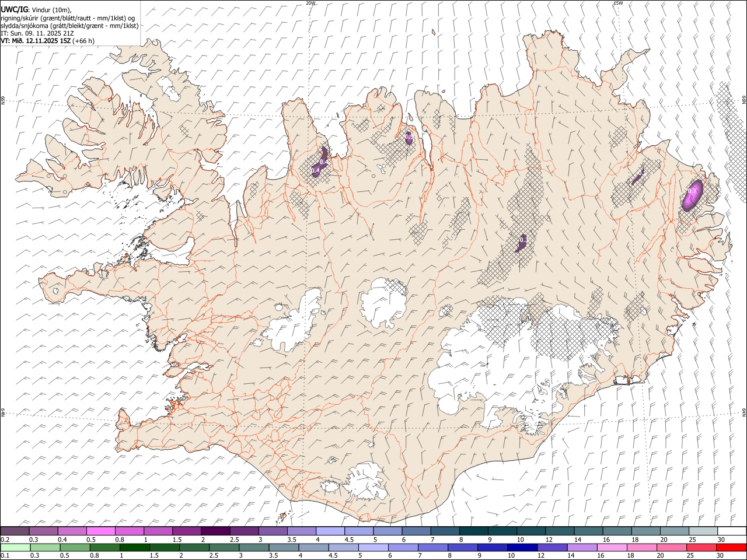Click the large purple snowfall blob on the east coast
Image resolution: width=747 pixels, height=560 pixels.
(x=692, y=195)
